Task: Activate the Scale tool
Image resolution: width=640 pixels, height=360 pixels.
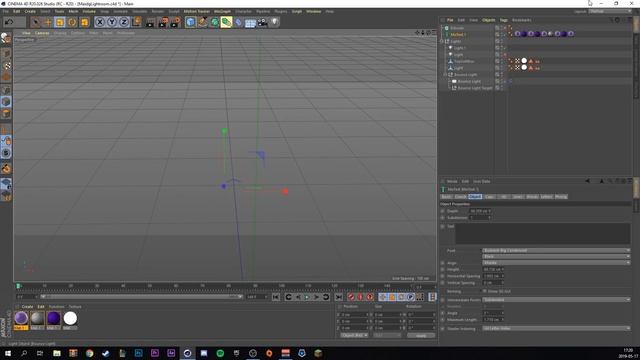Action: [60, 22]
